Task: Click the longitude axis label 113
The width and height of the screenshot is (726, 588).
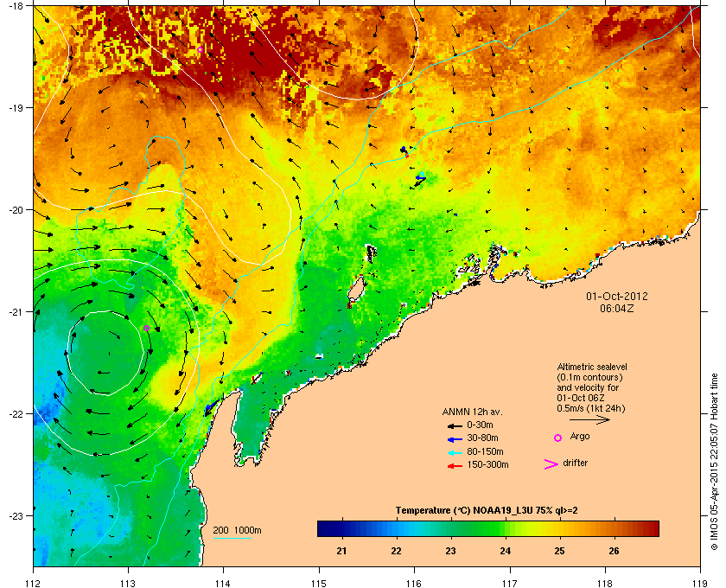Action: click(x=128, y=583)
